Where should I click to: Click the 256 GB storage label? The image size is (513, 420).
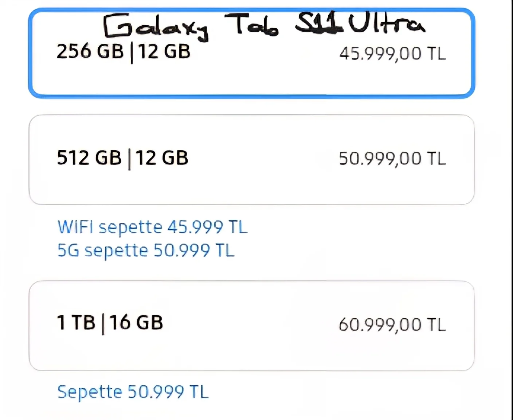pyautogui.click(x=90, y=51)
